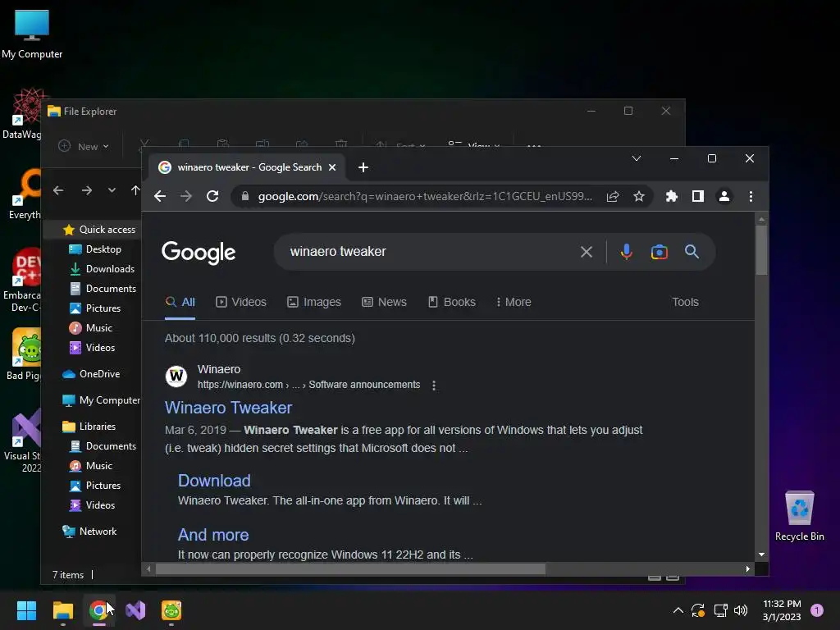This screenshot has width=840, height=630.
Task: Open Chrome tab search chevron
Action: (x=637, y=158)
